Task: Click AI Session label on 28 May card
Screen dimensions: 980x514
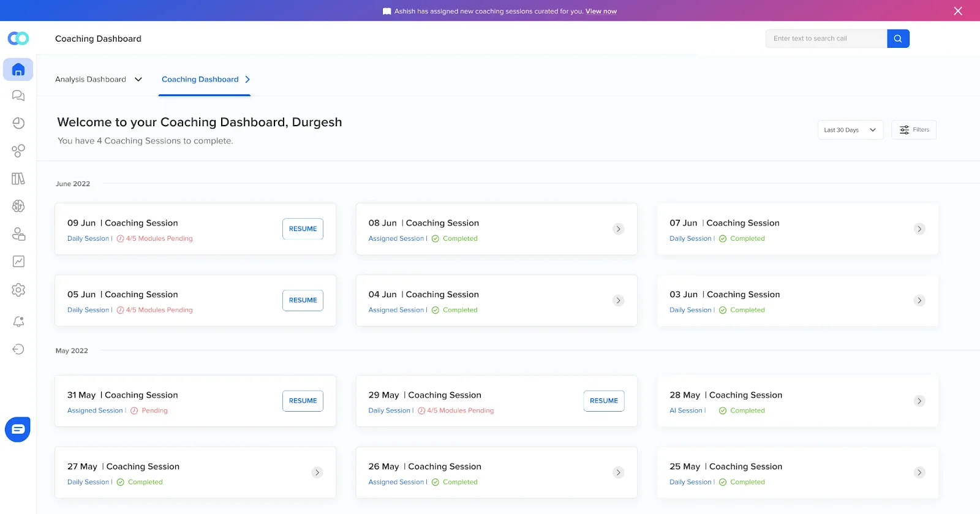Action: pyautogui.click(x=686, y=410)
